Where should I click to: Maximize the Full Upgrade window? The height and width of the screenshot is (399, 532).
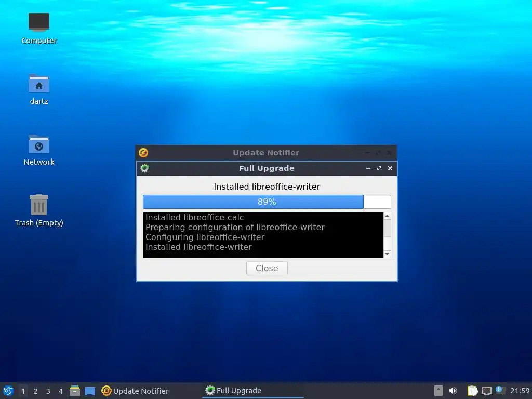379,168
